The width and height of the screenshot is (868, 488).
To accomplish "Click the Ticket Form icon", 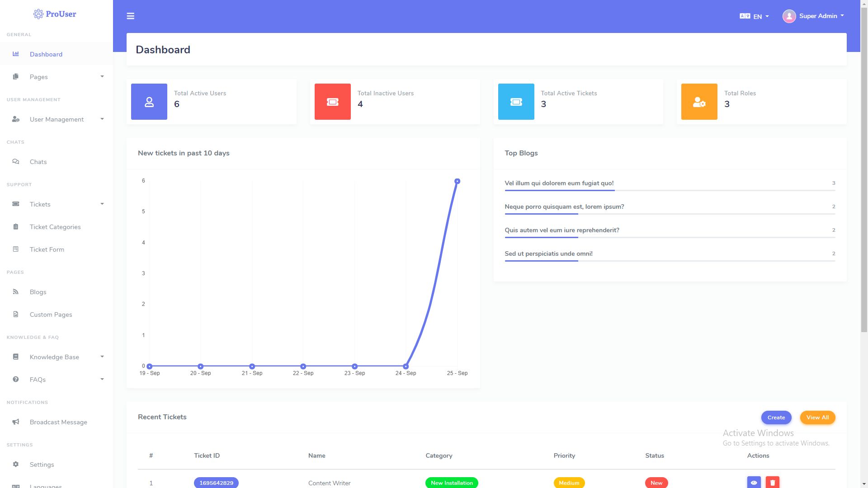I will coord(16,249).
